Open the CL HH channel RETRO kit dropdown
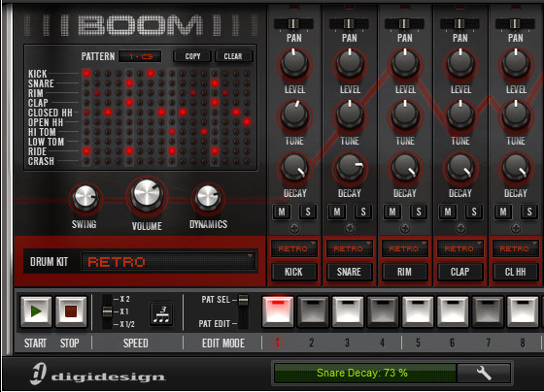 (516, 248)
